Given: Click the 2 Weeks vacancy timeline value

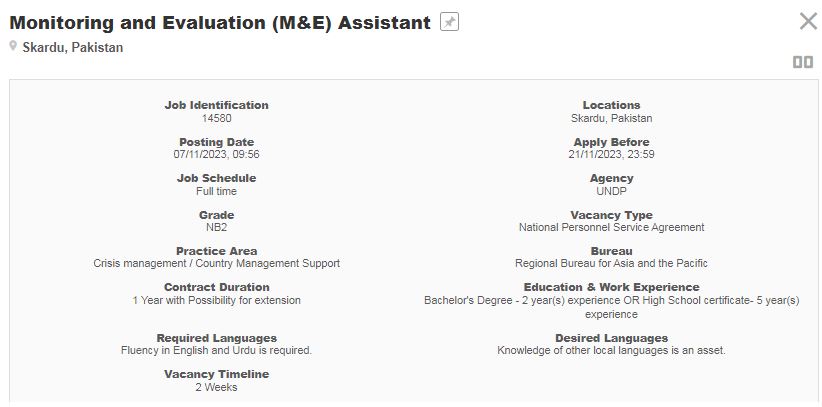Looking at the screenshot, I should click(x=216, y=387).
